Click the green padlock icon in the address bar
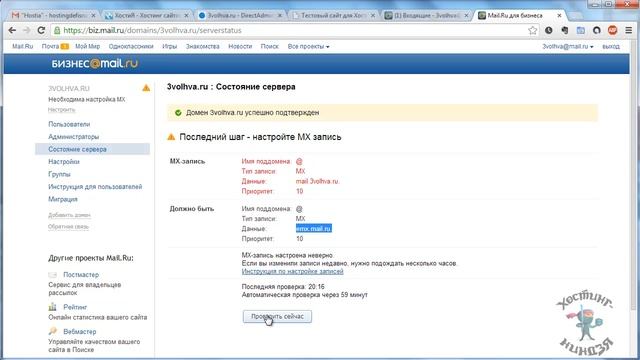640x360 pixels. tap(57, 31)
